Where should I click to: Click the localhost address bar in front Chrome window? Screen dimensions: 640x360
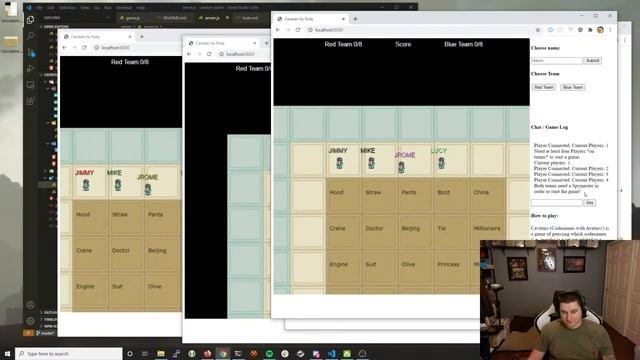(x=419, y=30)
